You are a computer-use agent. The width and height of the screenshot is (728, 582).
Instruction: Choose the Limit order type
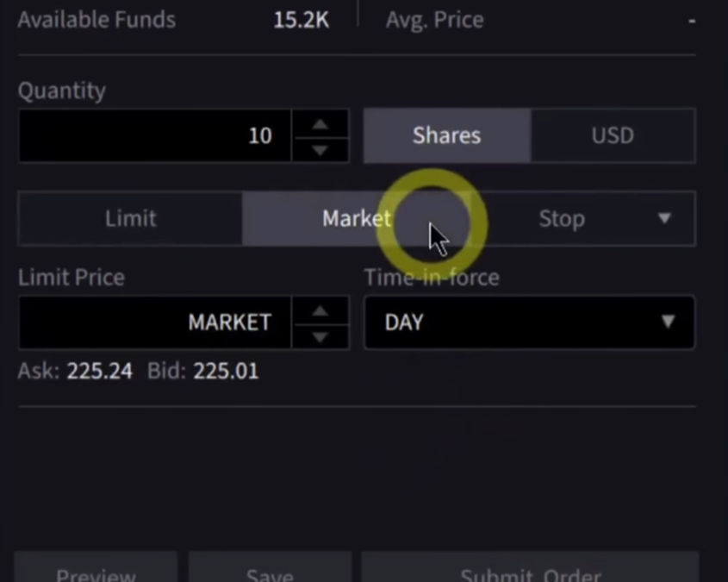pyautogui.click(x=130, y=218)
